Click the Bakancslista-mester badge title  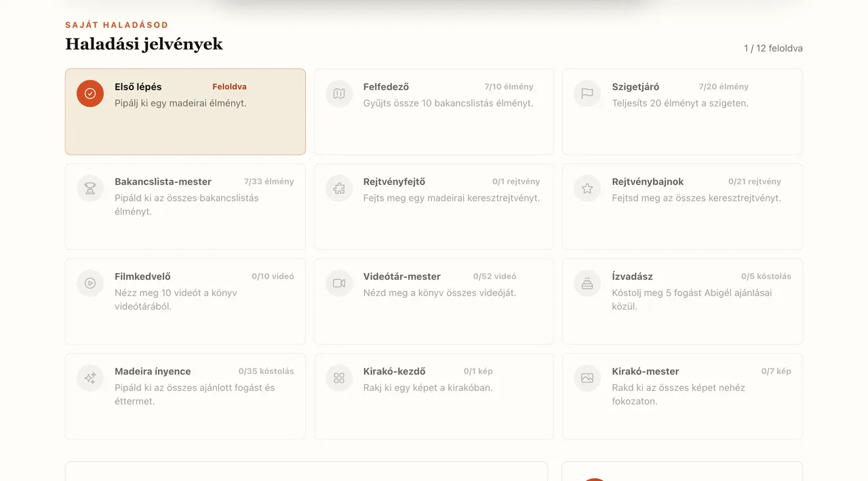pyautogui.click(x=163, y=182)
